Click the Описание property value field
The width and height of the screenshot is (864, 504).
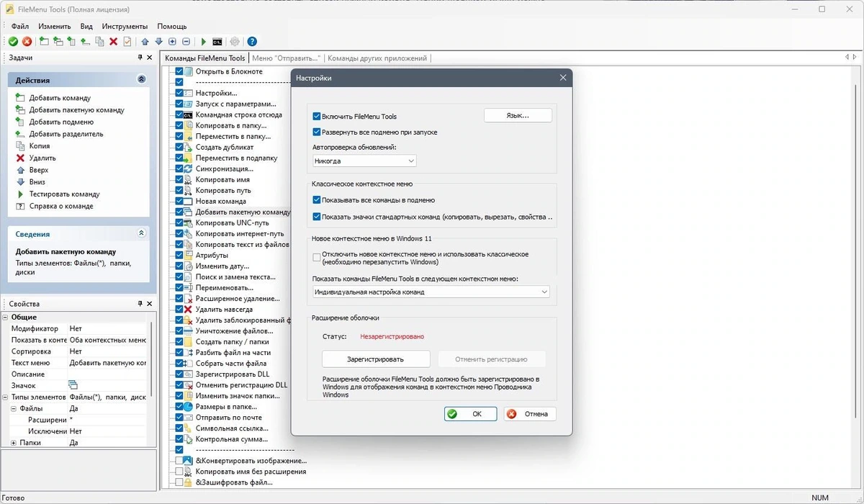coord(107,374)
